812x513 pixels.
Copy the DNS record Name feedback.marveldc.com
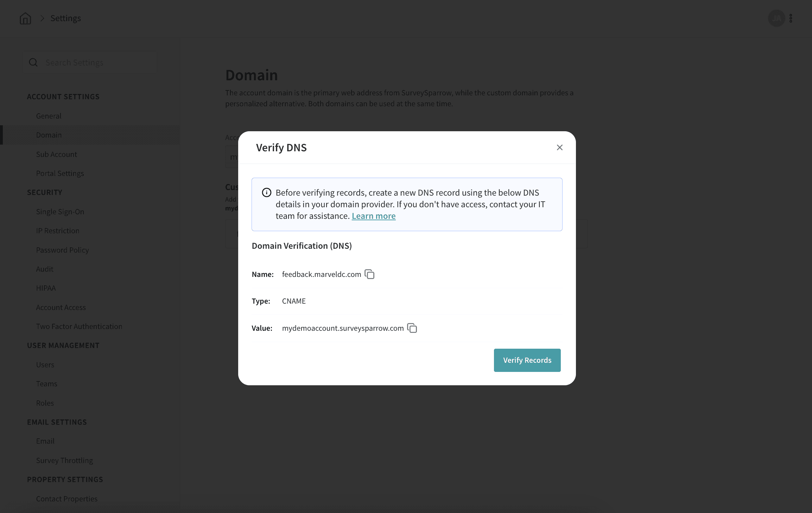pos(369,274)
